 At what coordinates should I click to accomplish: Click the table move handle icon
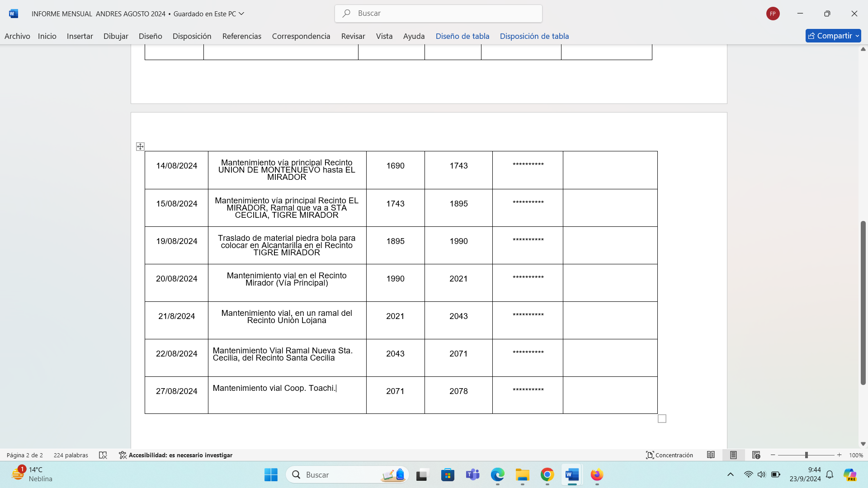click(140, 146)
